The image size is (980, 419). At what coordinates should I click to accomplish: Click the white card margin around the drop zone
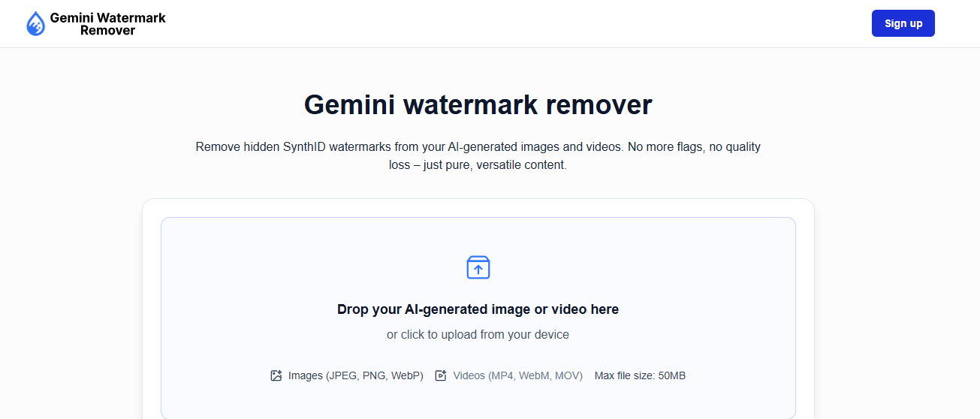tap(151, 315)
